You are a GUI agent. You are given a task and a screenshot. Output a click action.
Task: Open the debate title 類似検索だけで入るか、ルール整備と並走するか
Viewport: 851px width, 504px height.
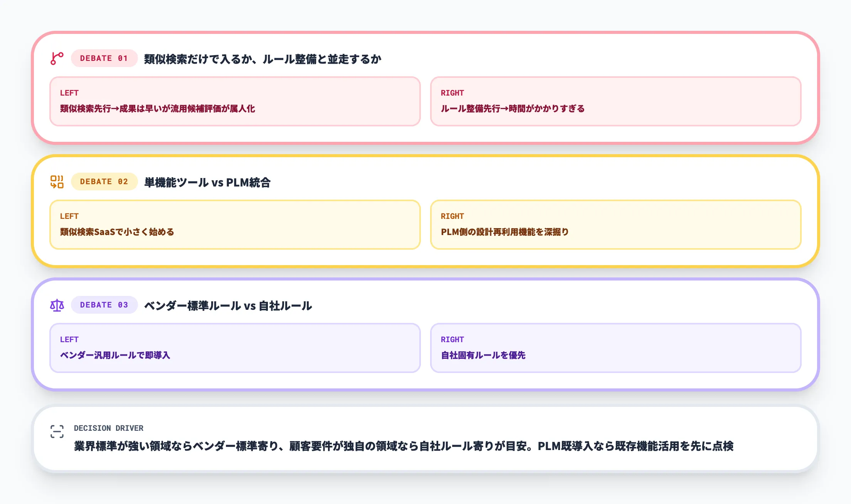(262, 59)
